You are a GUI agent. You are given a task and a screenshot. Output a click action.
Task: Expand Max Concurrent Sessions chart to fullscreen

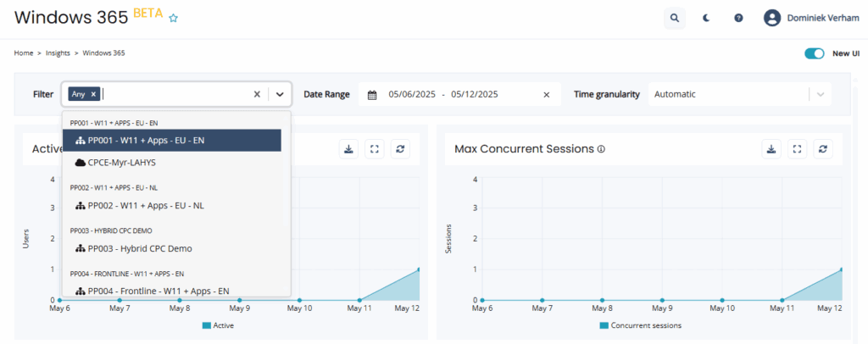(797, 149)
